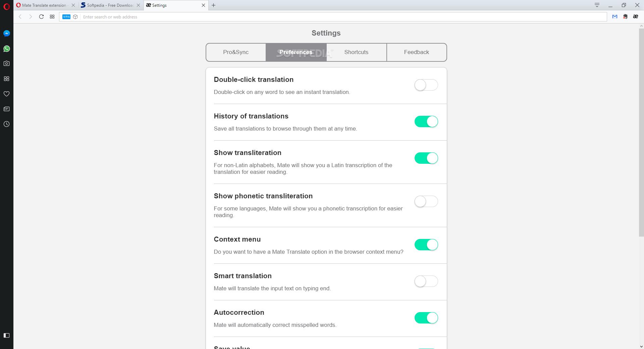Image resolution: width=644 pixels, height=349 pixels.
Task: Open Speed Dial from the sidebar
Action: pos(7,79)
